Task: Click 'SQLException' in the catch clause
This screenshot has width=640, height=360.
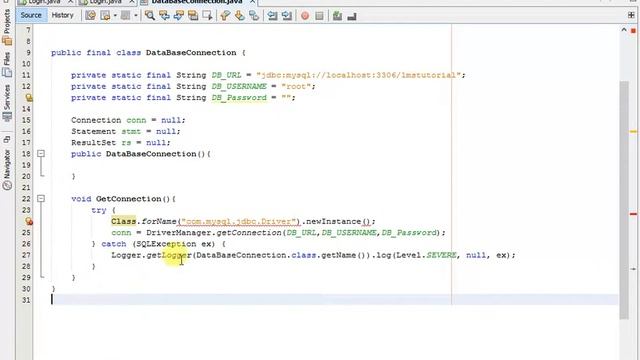Action: pyautogui.click(x=166, y=244)
